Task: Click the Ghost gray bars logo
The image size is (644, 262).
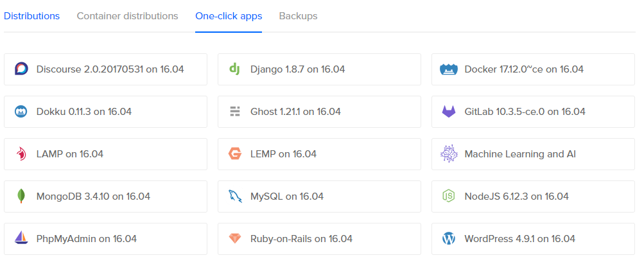Action: tap(234, 112)
